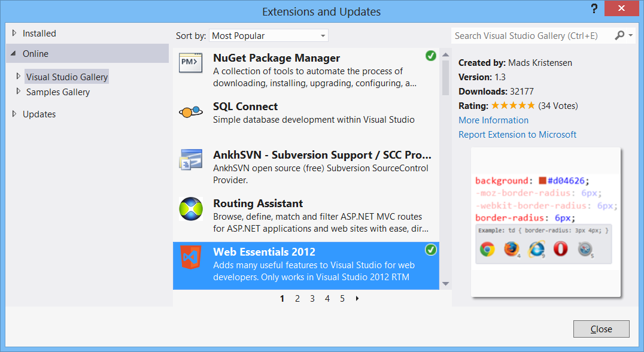The width and height of the screenshot is (644, 352).
Task: Click the '(34 Votes)' text
Action: pos(558,106)
